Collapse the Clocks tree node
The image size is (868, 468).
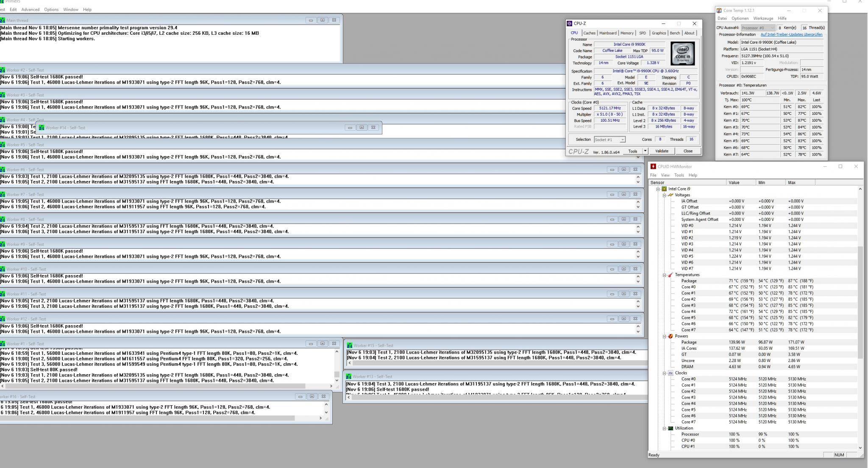coord(665,373)
